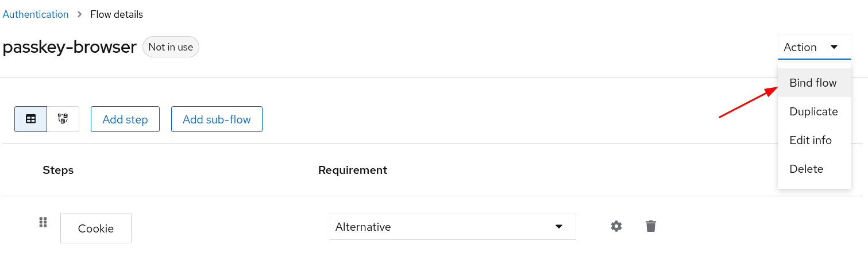The height and width of the screenshot is (256, 868).
Task: Choose Duplicate from Action menu
Action: click(813, 111)
